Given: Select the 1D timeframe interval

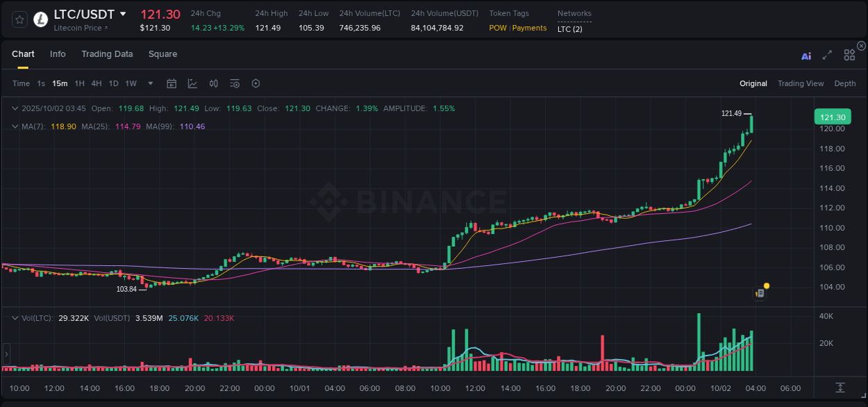Looking at the screenshot, I should coord(113,83).
